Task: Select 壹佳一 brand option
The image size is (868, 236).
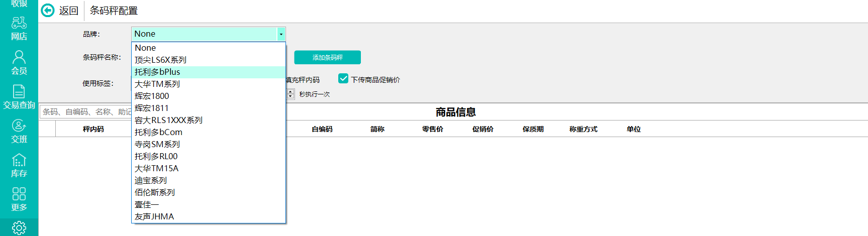Action: (x=209, y=204)
